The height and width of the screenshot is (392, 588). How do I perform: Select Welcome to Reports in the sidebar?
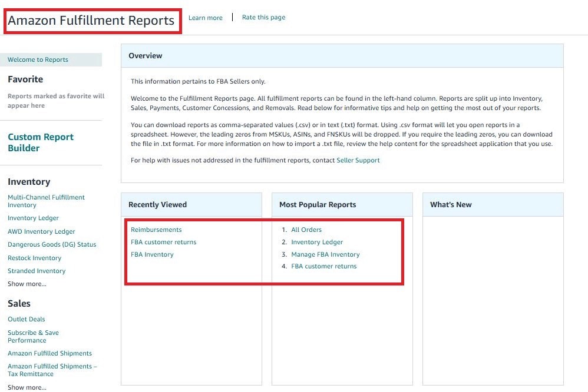38,59
